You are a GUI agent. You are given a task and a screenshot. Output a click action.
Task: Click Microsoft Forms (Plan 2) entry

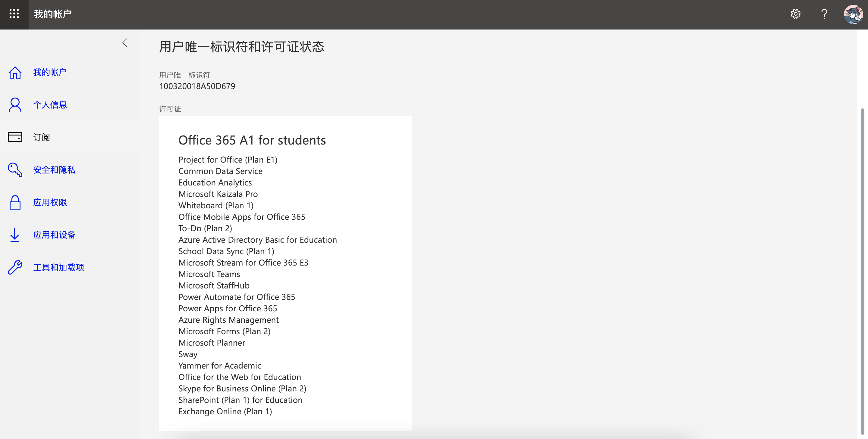(x=225, y=331)
